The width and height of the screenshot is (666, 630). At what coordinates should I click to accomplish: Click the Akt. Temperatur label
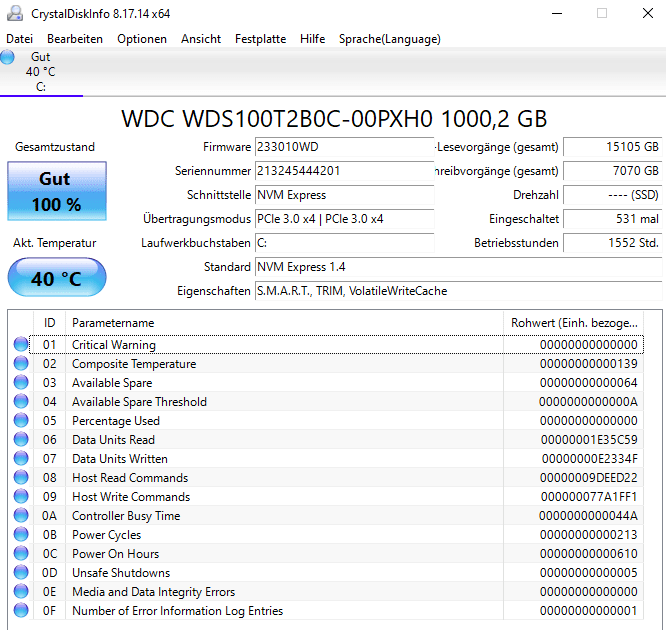(54, 243)
